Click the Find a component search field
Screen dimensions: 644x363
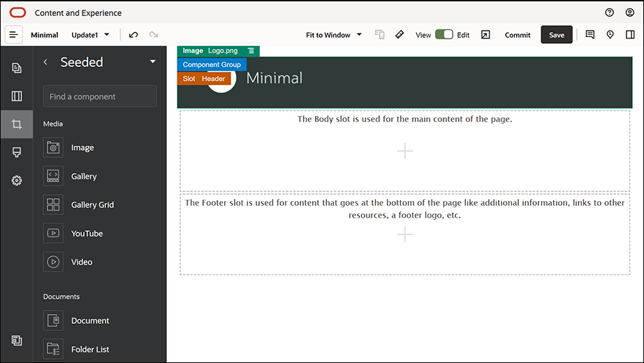point(100,96)
